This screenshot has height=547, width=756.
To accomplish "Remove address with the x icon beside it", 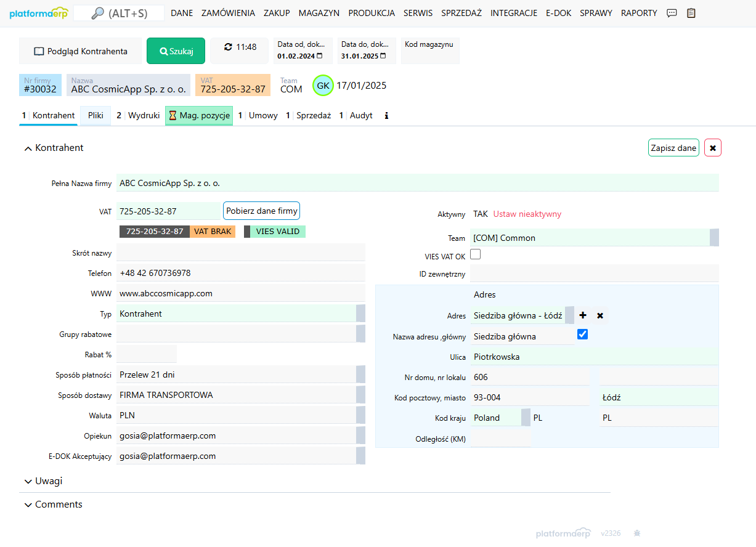I will 600,315.
